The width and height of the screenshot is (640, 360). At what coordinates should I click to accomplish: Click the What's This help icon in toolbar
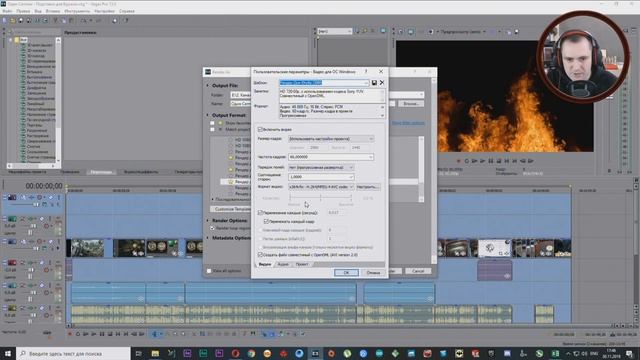[125, 20]
